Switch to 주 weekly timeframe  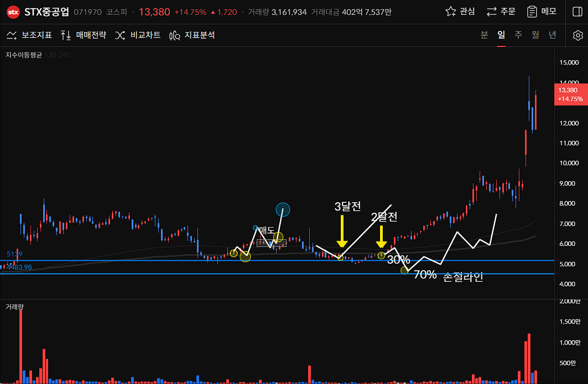click(518, 35)
